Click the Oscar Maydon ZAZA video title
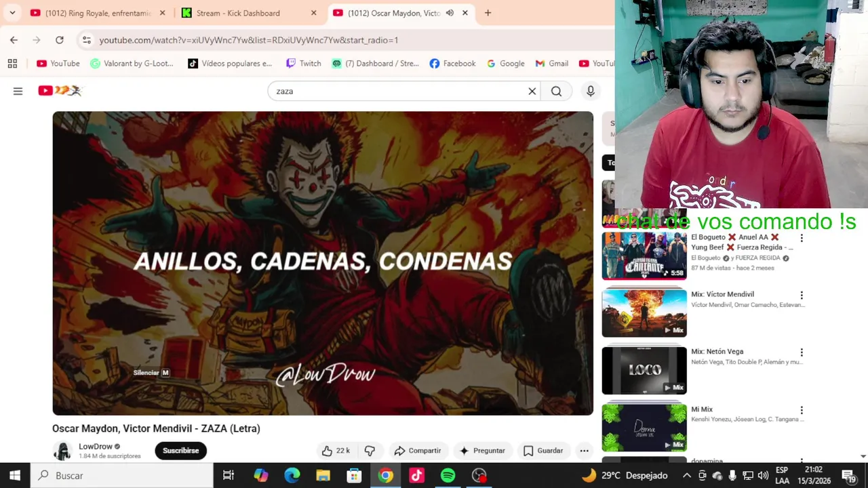 (156, 428)
